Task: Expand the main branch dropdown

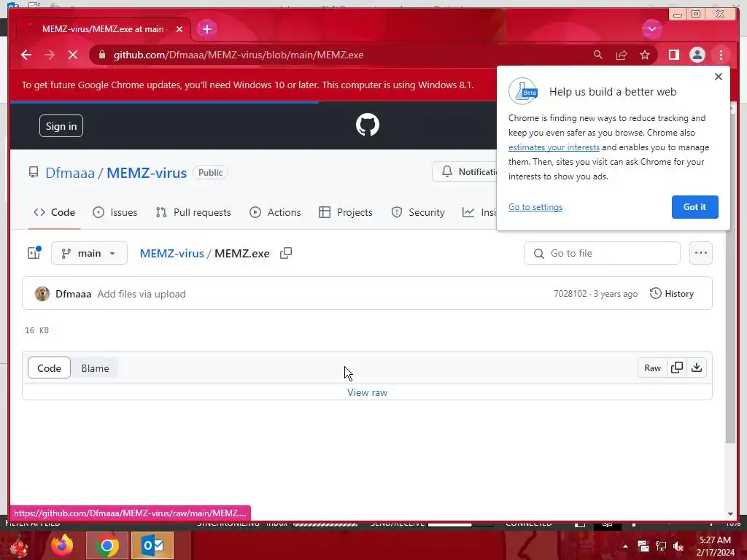Action: [x=89, y=253]
